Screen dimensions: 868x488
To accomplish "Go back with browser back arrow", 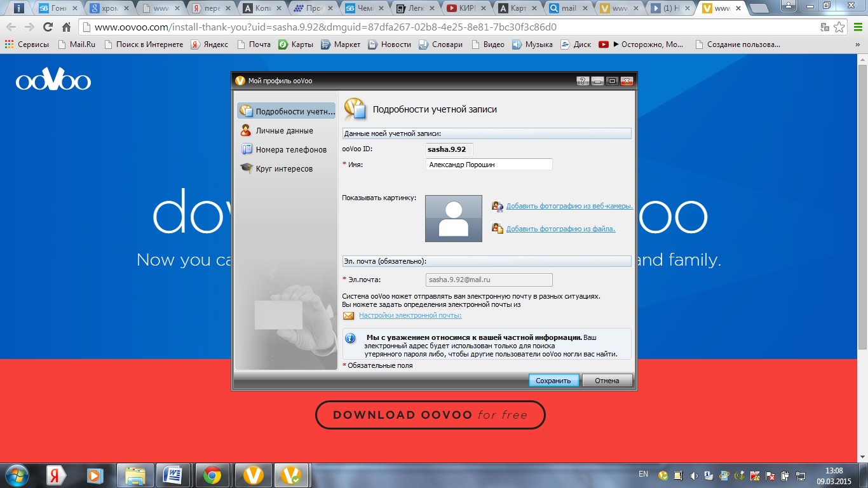I will [x=11, y=27].
